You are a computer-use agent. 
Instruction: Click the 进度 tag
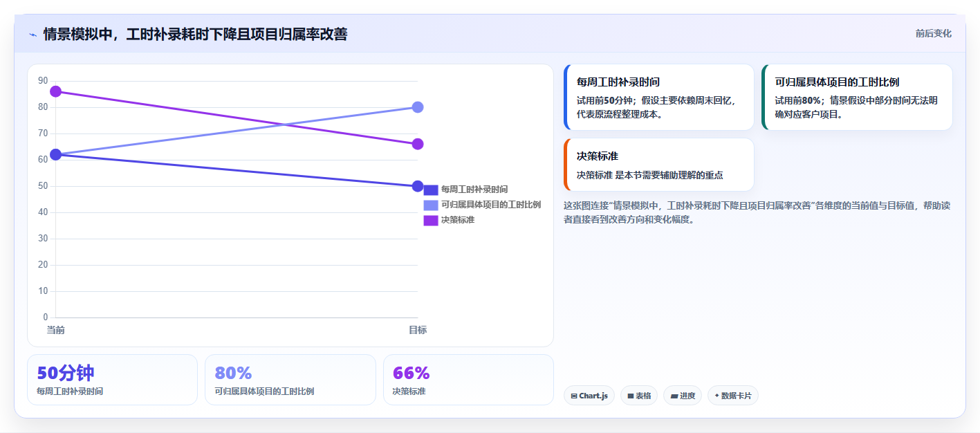(x=683, y=396)
